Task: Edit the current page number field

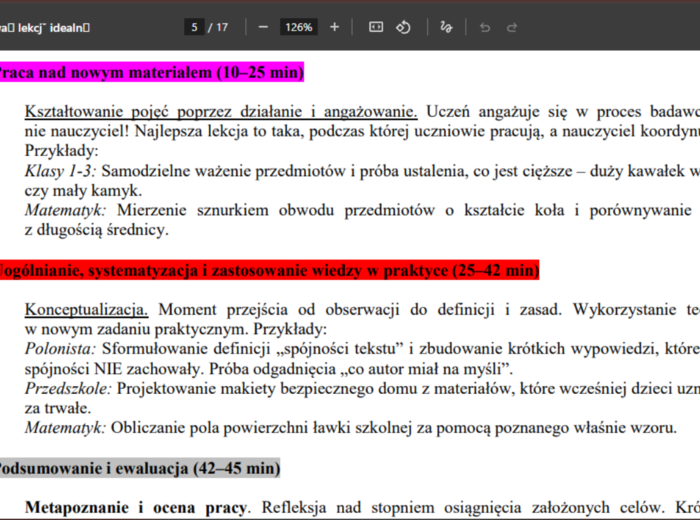Action: tap(194, 28)
